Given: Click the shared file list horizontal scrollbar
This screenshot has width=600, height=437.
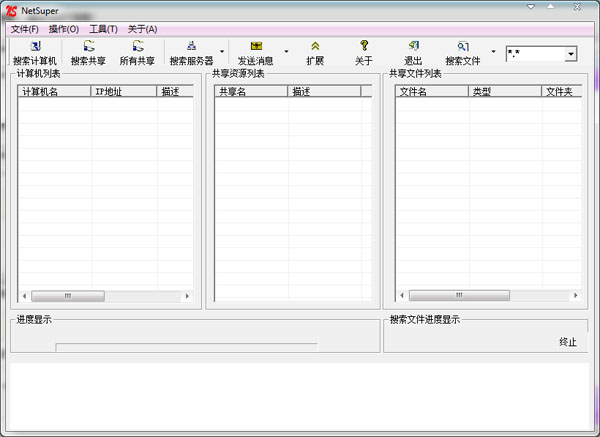Looking at the screenshot, I should pos(487,296).
